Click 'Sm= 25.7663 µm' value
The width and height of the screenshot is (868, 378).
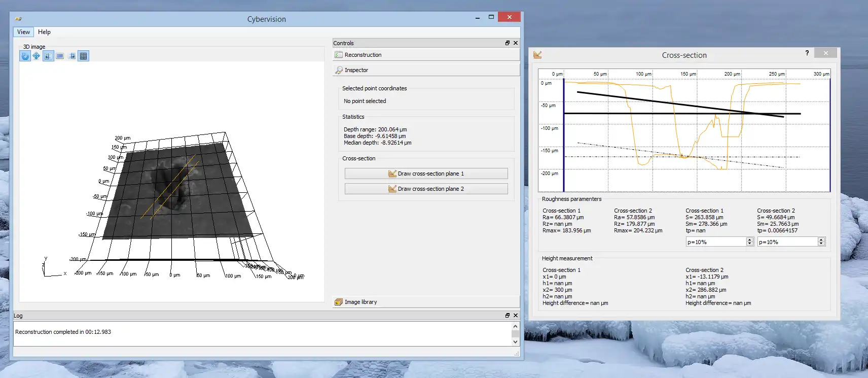(778, 224)
